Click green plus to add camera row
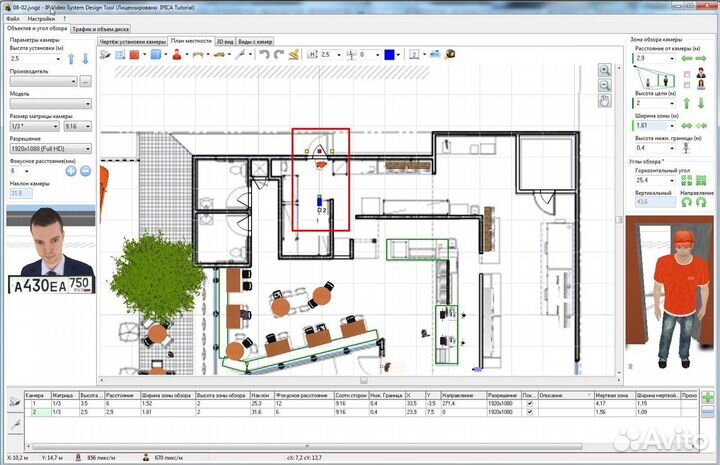This screenshot has height=465, width=720. tap(708, 398)
